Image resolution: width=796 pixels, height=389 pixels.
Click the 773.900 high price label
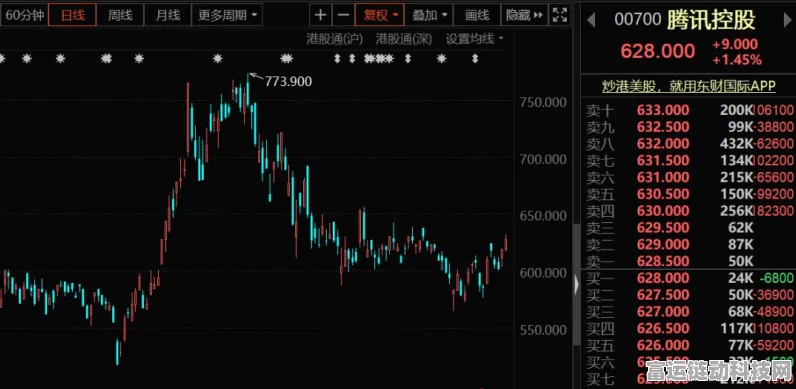[x=288, y=81]
